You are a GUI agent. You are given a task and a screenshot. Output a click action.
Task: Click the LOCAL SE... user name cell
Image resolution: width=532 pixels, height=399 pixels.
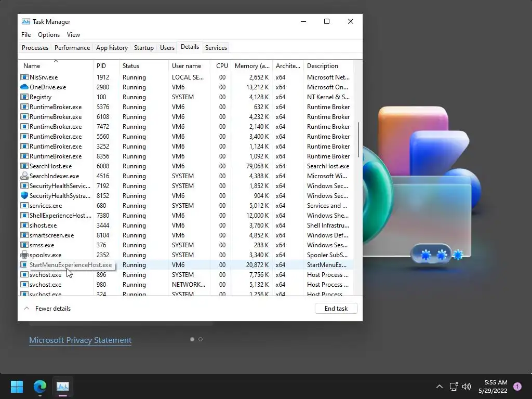(188, 77)
